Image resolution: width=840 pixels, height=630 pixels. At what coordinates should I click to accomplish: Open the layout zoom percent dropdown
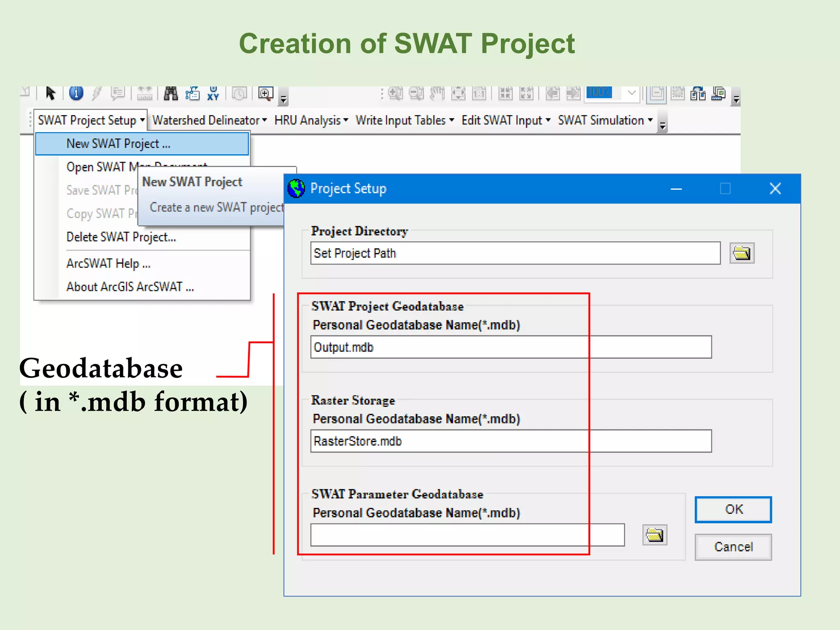[632, 93]
